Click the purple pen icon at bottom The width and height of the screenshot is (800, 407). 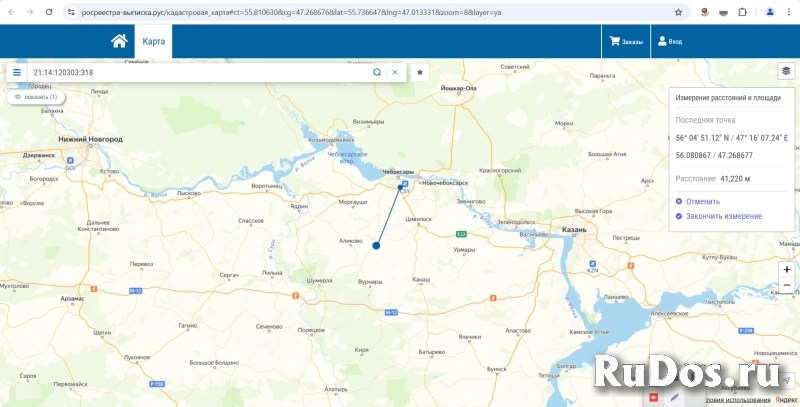tap(675, 397)
